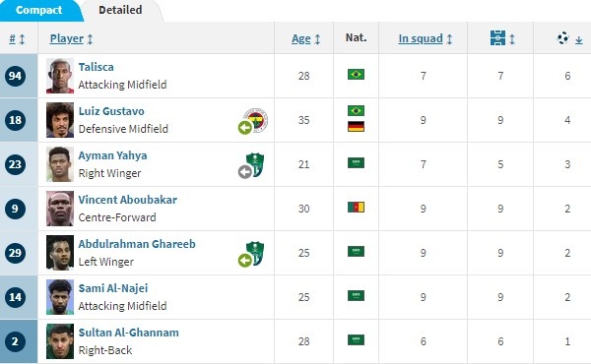Image resolution: width=591 pixels, height=364 pixels.
Task: Select the Compact tab
Action: tap(38, 10)
